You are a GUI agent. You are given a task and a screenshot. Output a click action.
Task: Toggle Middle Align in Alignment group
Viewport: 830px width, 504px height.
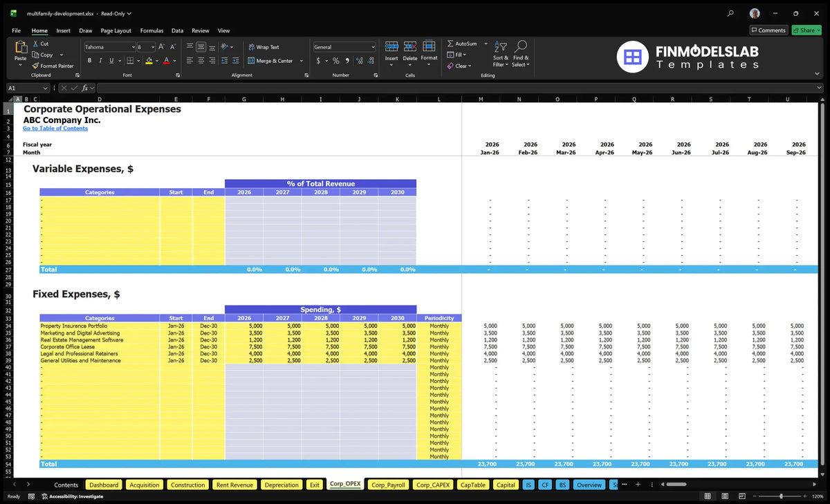point(201,47)
